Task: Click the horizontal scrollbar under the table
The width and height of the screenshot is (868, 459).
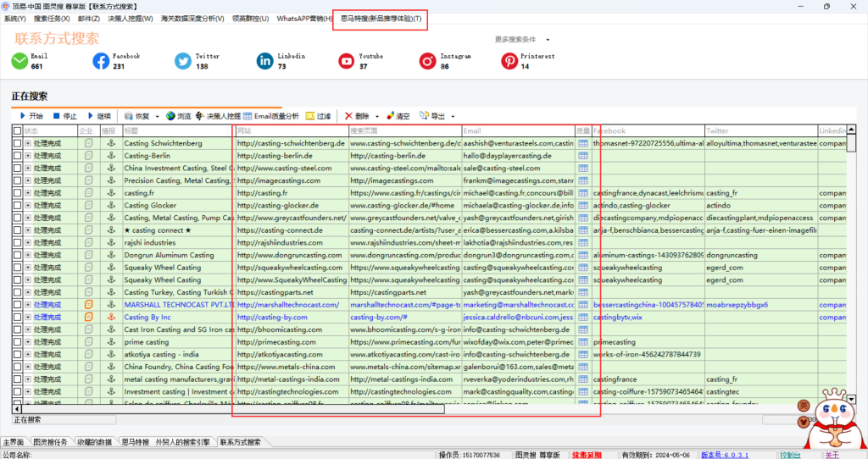Action: pos(339,409)
